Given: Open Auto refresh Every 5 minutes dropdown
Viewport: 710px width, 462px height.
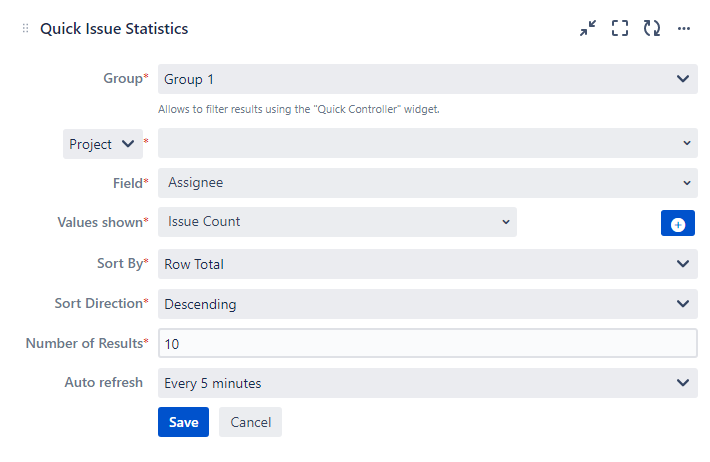Looking at the screenshot, I should point(427,383).
